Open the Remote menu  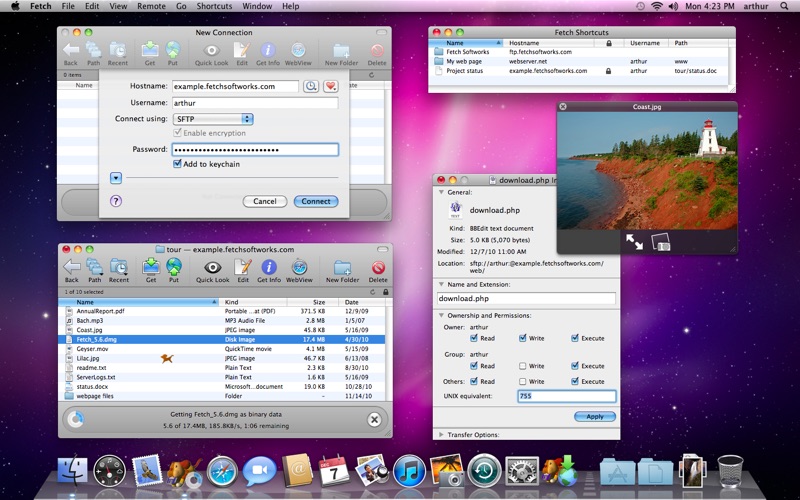pos(151,6)
